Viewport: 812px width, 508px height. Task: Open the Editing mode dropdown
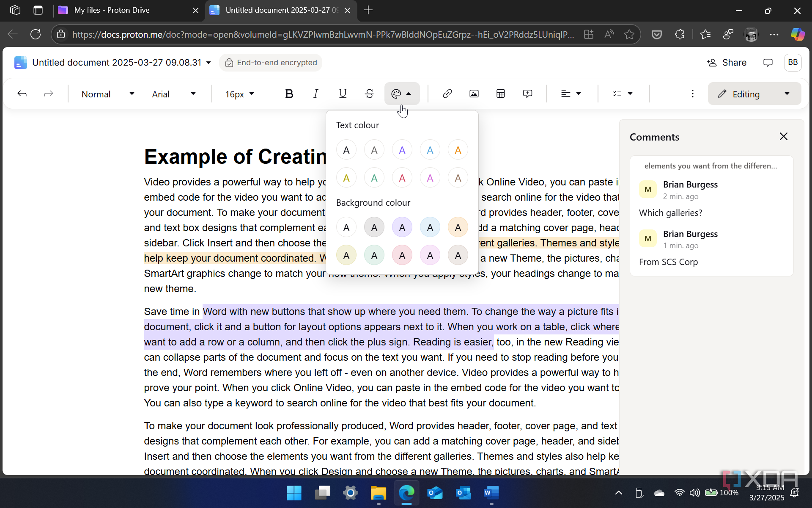[754, 94]
